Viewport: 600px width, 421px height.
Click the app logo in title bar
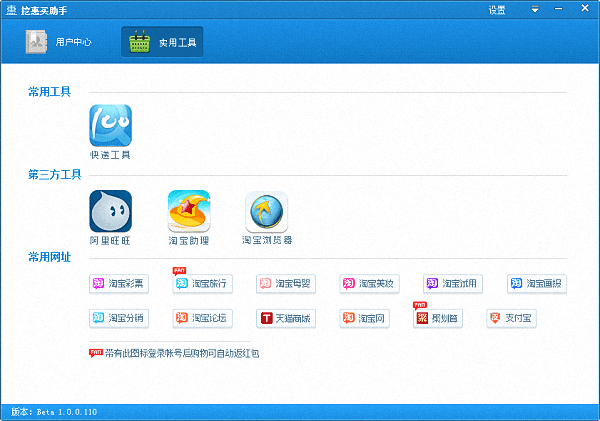click(10, 10)
